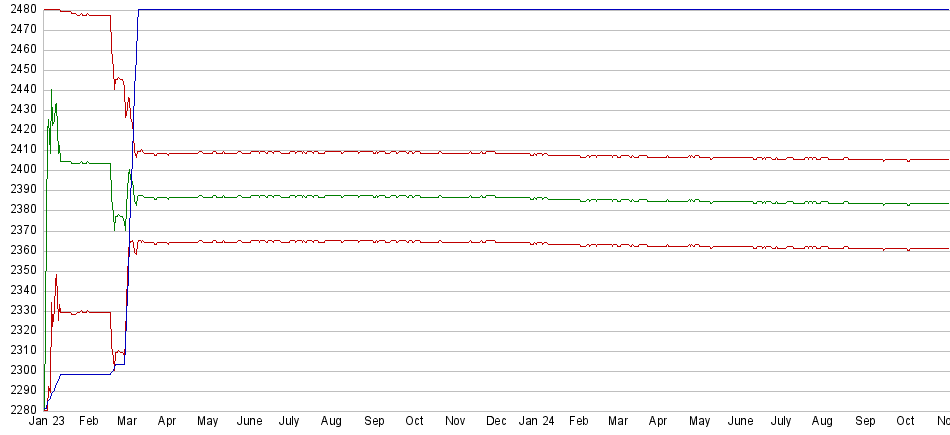Pick the 2370 y-axis label

(20, 230)
